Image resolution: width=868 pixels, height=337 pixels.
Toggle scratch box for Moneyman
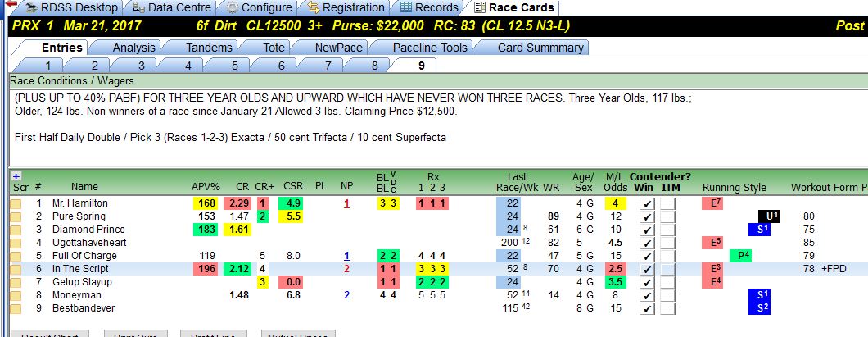click(x=16, y=295)
